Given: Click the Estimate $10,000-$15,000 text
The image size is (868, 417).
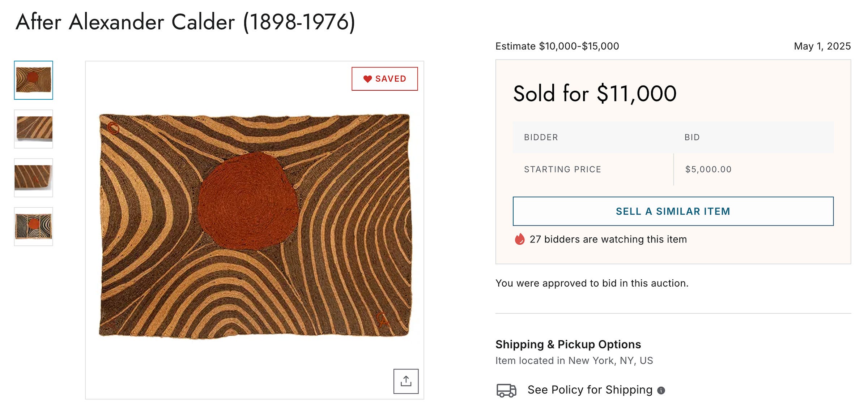Looking at the screenshot, I should 557,46.
